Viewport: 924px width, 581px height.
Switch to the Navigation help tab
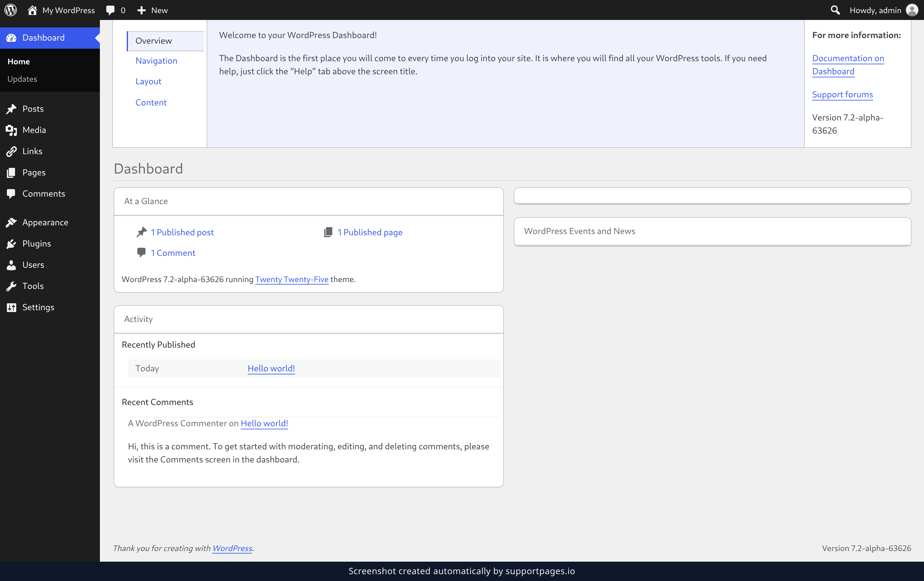click(x=156, y=61)
